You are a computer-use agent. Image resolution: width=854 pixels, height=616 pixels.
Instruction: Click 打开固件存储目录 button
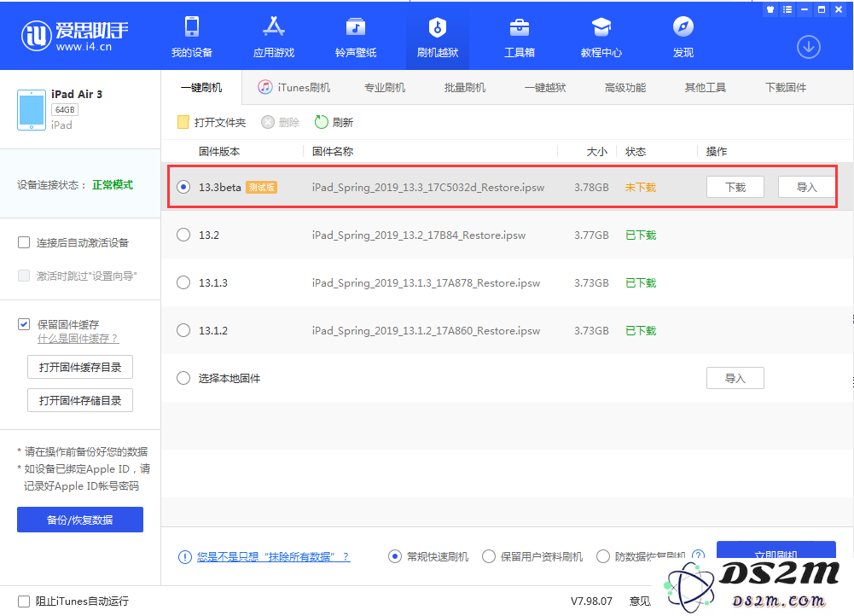coord(80,400)
